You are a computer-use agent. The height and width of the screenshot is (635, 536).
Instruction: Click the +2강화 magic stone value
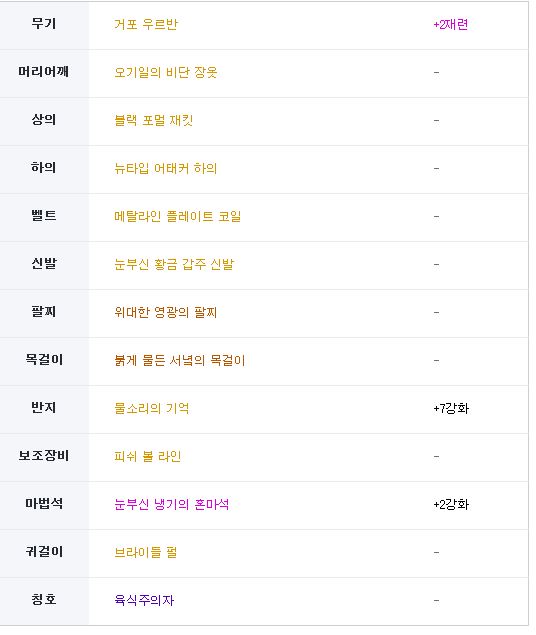[451, 505]
